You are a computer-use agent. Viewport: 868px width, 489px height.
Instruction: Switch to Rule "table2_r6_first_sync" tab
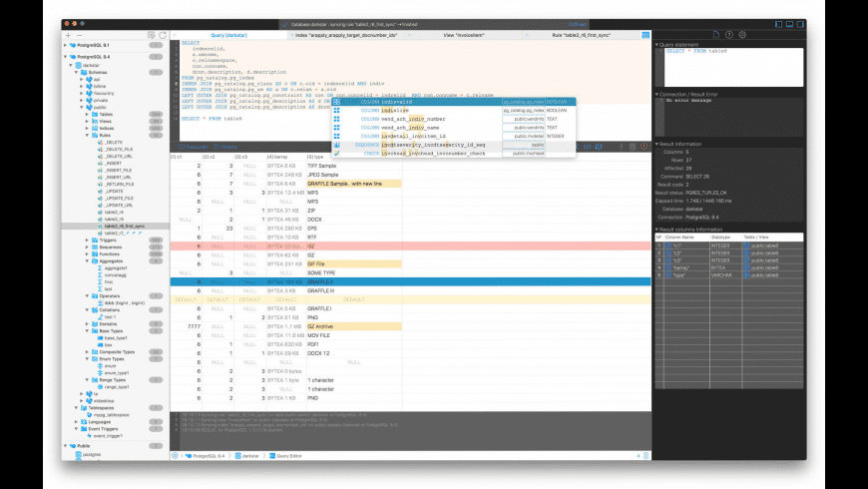pos(582,35)
